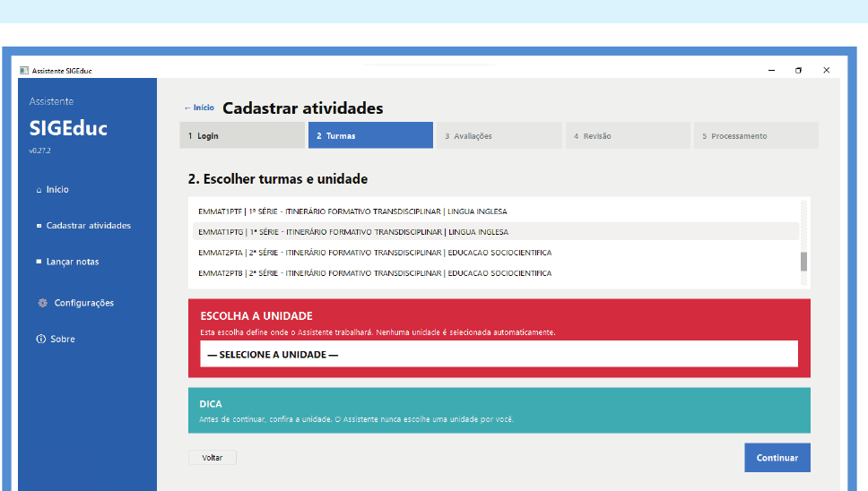Image resolution: width=868 pixels, height=491 pixels.
Task: Switch to the 3 Avaliações step tab
Action: (x=499, y=135)
